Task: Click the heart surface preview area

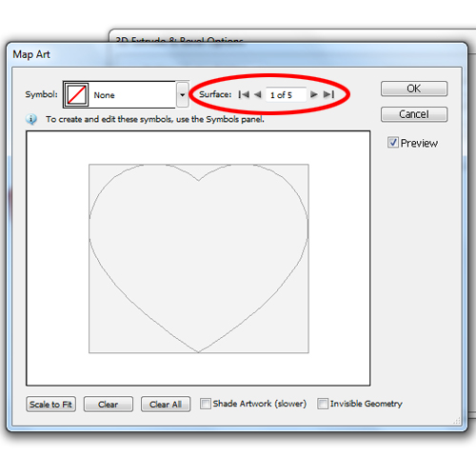Action: (198, 258)
